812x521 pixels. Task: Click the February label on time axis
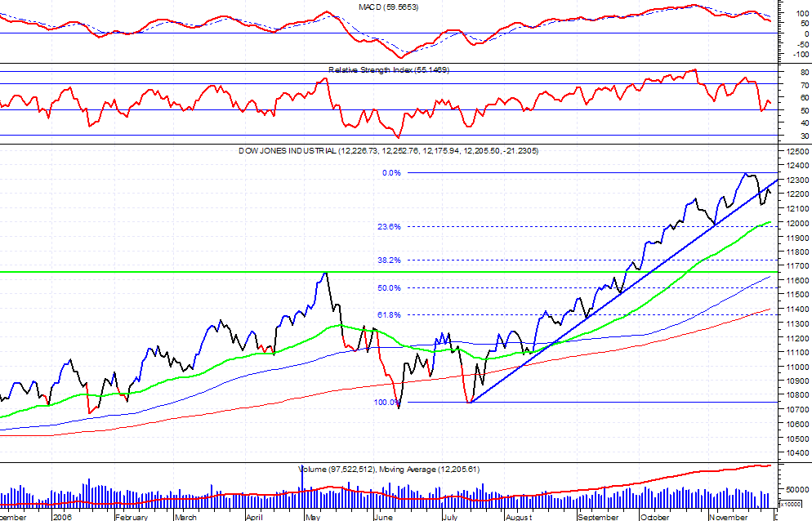coord(132,517)
